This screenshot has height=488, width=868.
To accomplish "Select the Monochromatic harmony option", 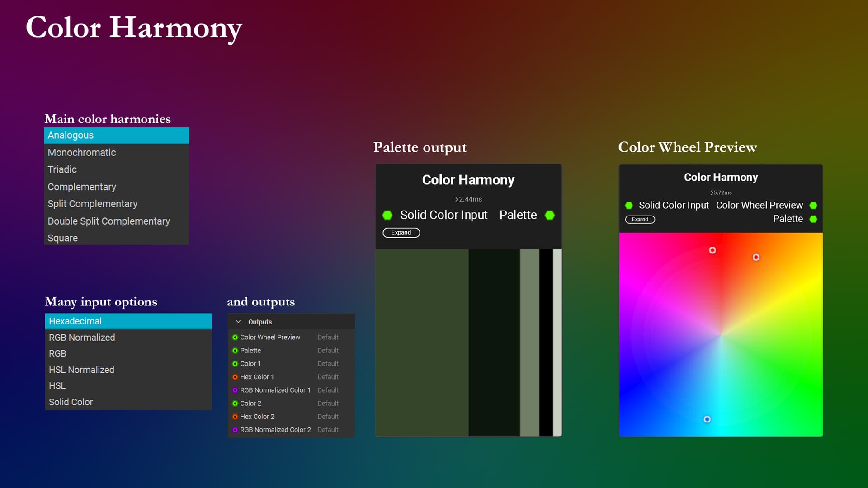I will (x=82, y=153).
